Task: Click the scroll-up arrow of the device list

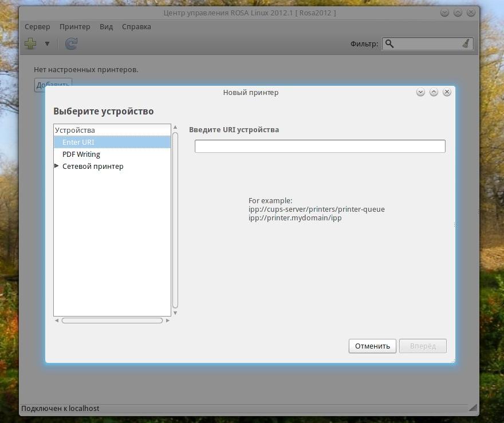Action: click(x=175, y=128)
